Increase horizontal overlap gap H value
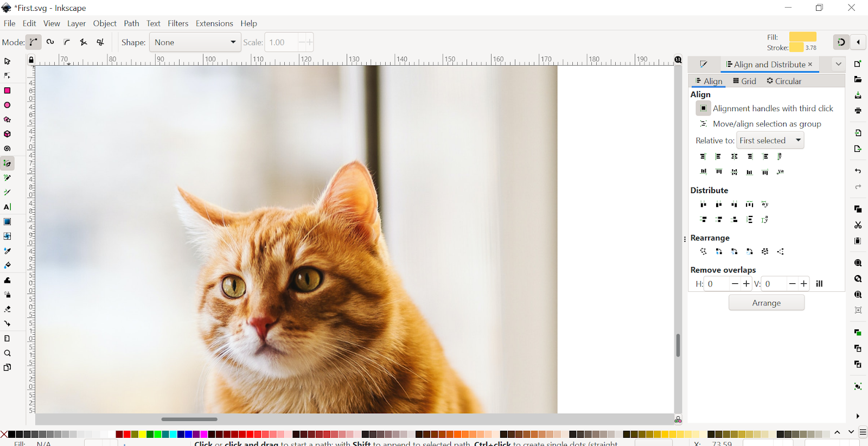 pos(746,284)
